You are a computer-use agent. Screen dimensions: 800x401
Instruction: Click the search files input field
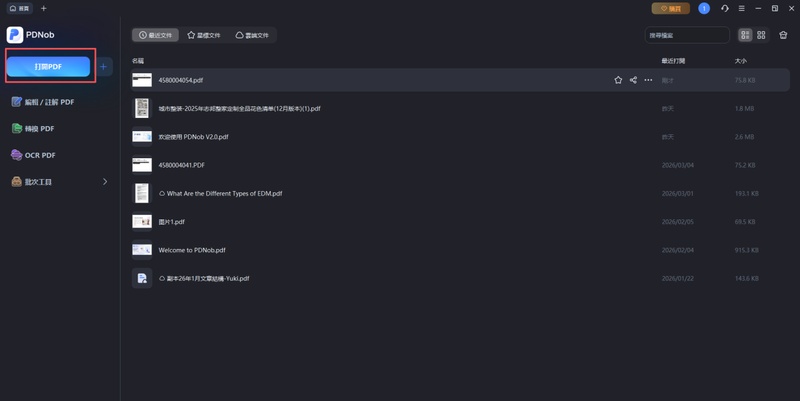point(687,35)
